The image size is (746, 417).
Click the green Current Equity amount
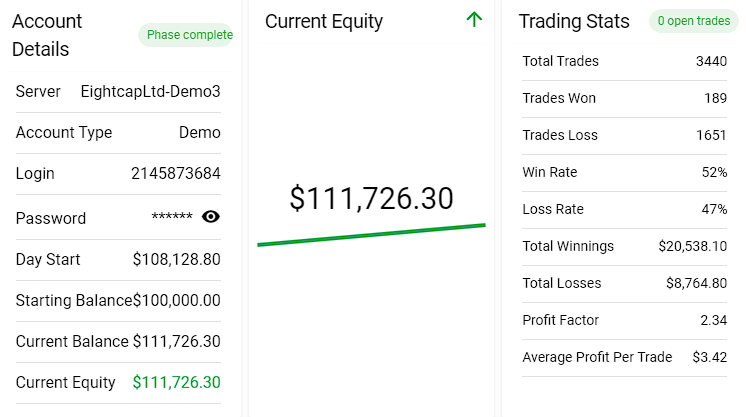[x=177, y=382]
